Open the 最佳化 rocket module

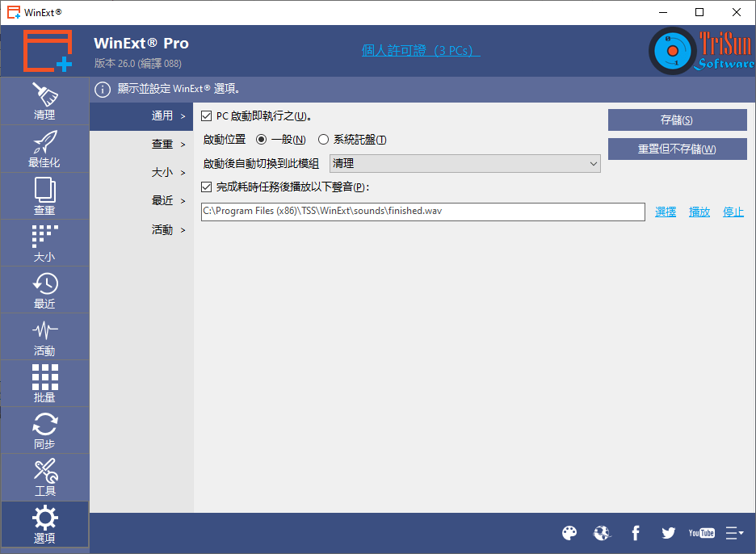click(45, 149)
